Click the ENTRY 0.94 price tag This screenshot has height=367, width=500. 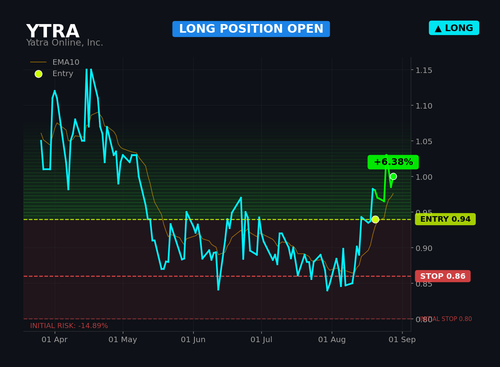445,219
